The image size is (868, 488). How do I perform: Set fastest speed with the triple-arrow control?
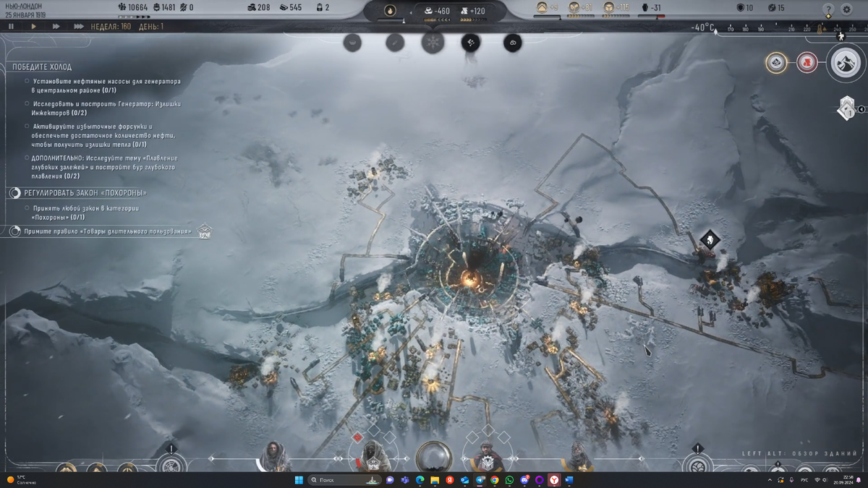[x=79, y=26]
